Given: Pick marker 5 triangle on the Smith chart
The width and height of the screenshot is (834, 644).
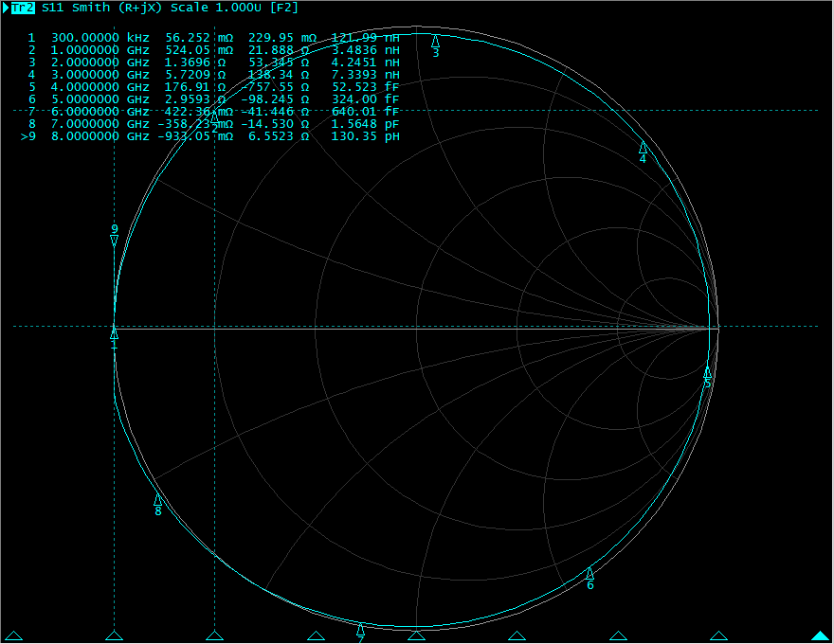Looking at the screenshot, I should tap(707, 372).
